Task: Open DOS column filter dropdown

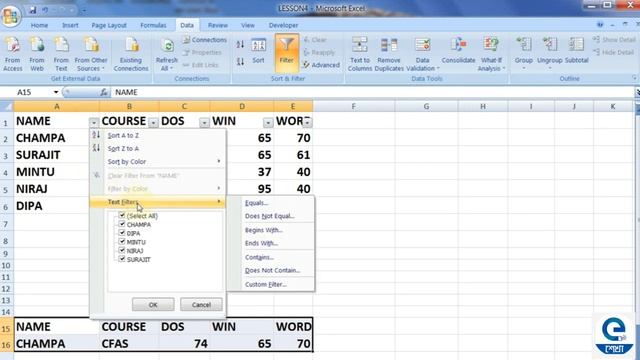Action: pos(204,122)
